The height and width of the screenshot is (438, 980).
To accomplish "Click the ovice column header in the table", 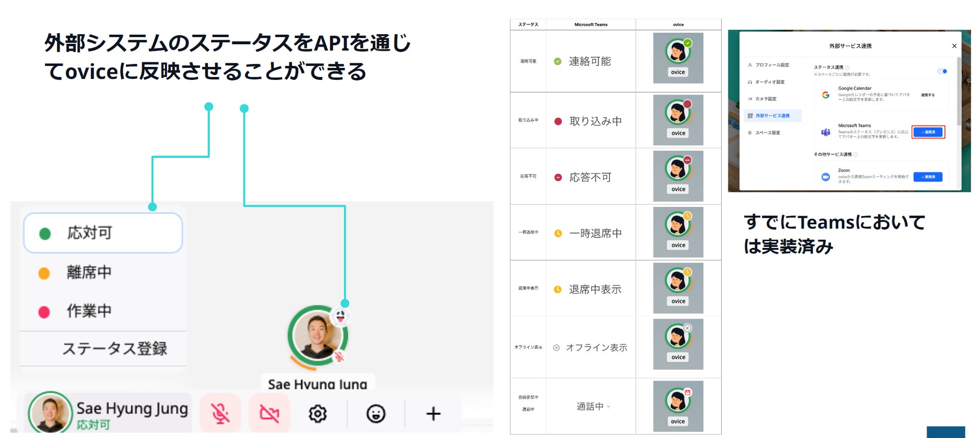I will [678, 25].
